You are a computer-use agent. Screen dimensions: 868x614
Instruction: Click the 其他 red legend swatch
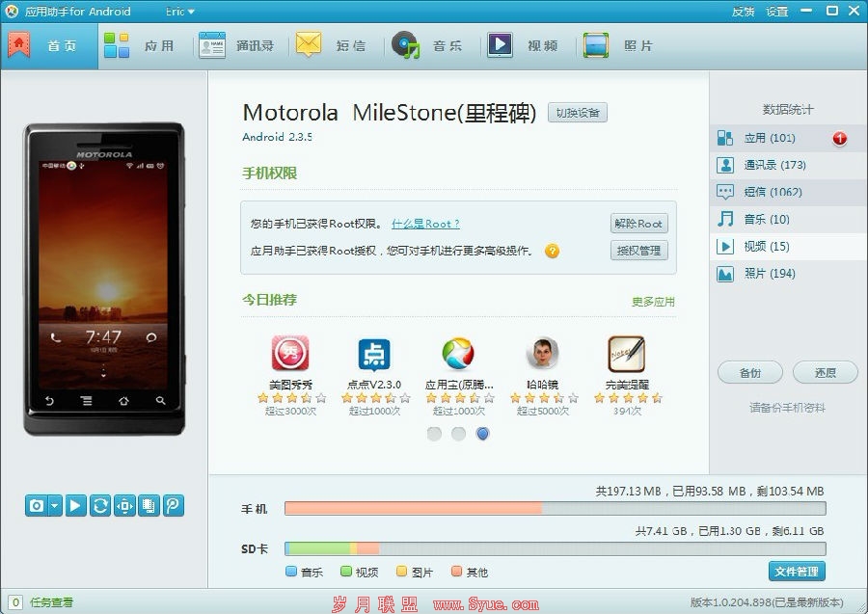(457, 572)
